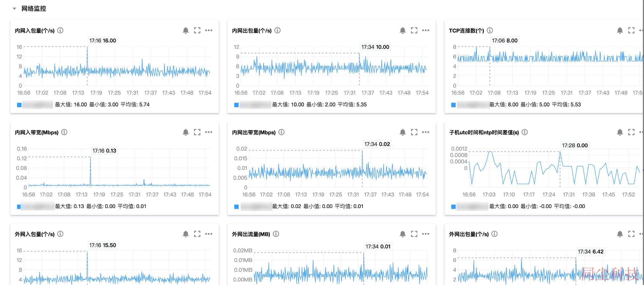Expand 子机utc时间 chart to fullscreen
The image size is (644, 285).
(x=631, y=132)
